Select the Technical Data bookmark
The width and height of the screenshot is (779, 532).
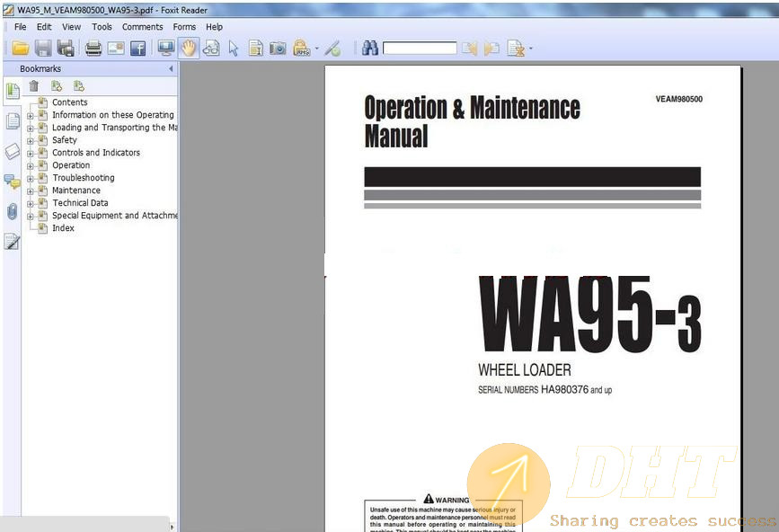coord(80,203)
